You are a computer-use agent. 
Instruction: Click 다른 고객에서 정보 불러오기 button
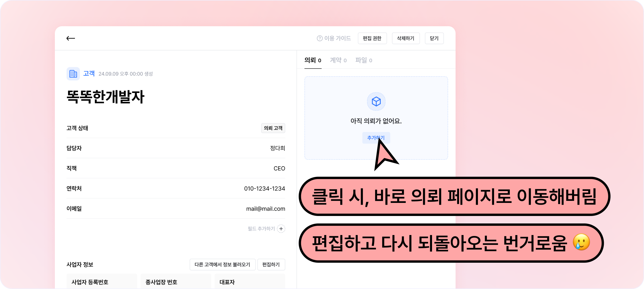coord(222,265)
